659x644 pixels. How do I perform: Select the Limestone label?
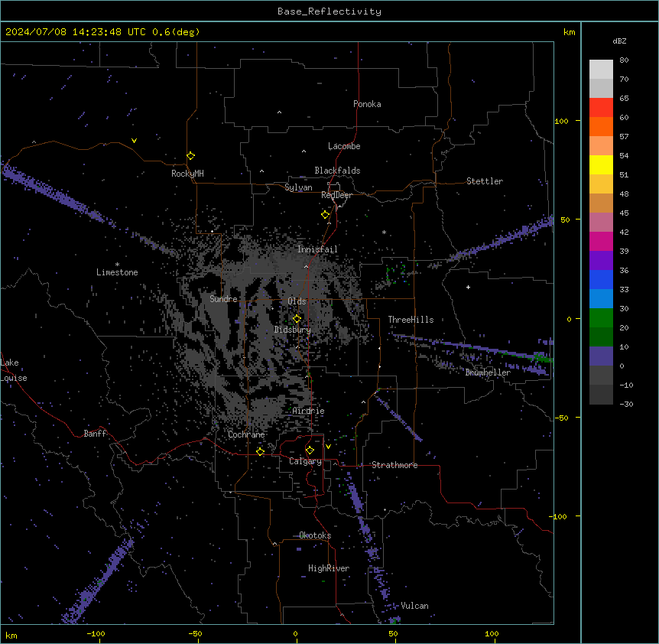click(117, 272)
